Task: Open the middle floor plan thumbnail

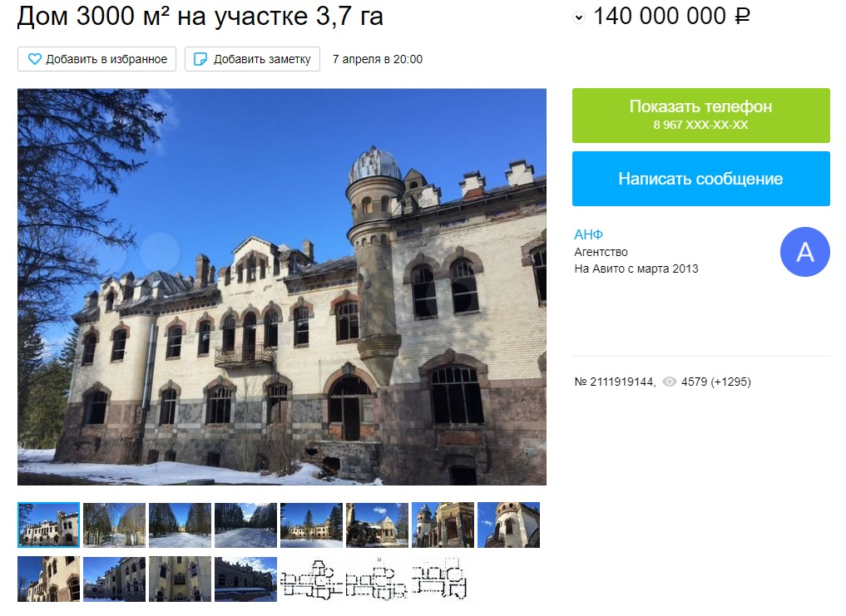Action: pos(377,579)
